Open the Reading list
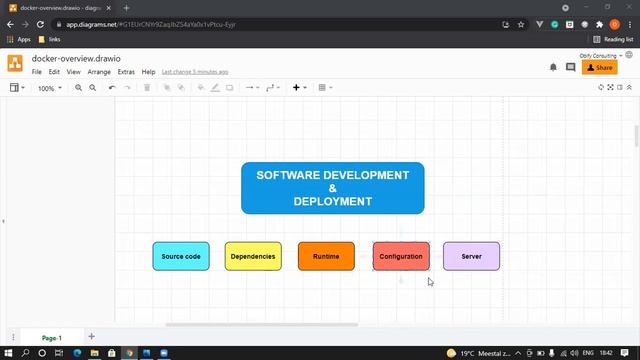The height and width of the screenshot is (360, 640). [613, 40]
